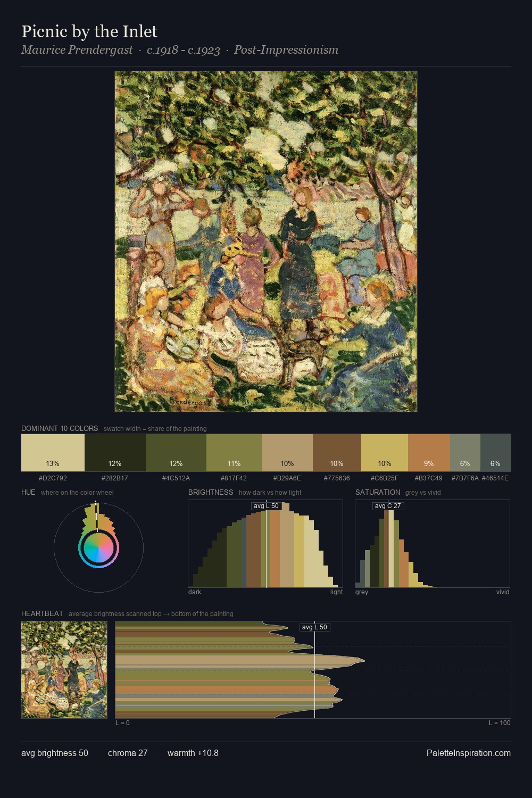Select the #4C512A olive green swatch
This screenshot has width=532, height=798.
(176, 453)
